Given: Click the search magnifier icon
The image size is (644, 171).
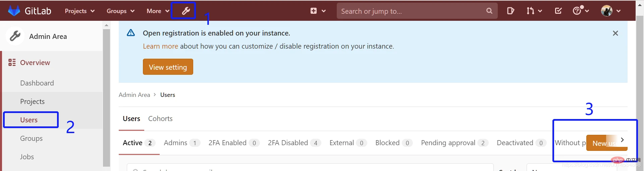Looking at the screenshot, I should click(x=489, y=11).
